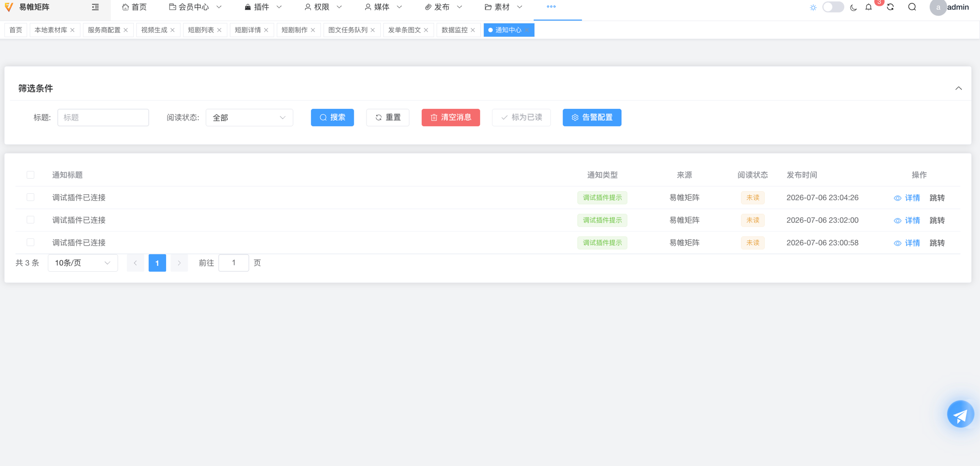980x466 pixels.
Task: Check the 23:02:00 notification checkbox
Action: [30, 220]
